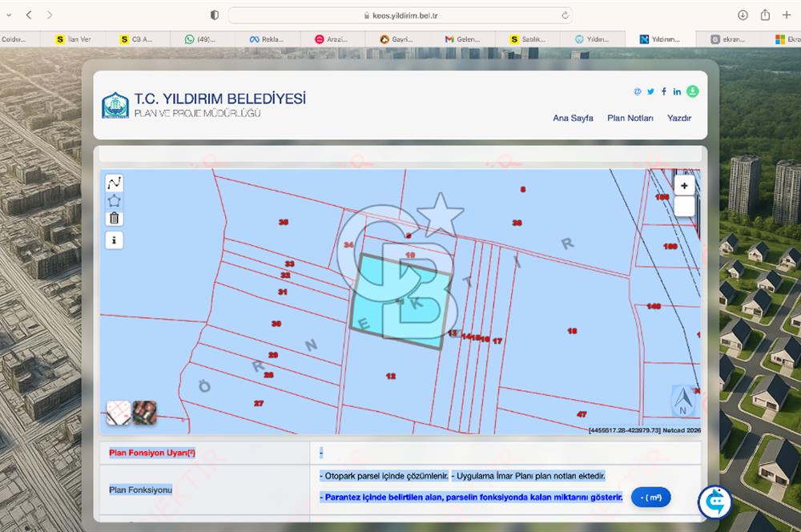Click the zoom out button below plus
Screen dimensions: 801x532
684,207
